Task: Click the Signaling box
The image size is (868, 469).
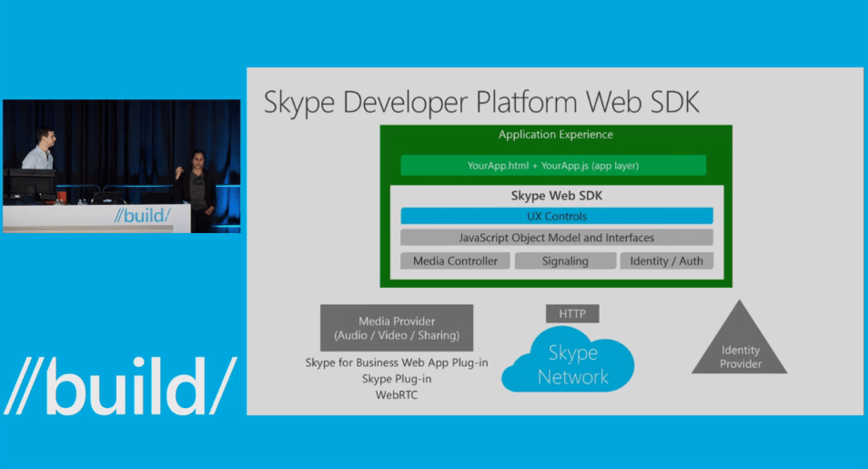Action: [x=565, y=261]
